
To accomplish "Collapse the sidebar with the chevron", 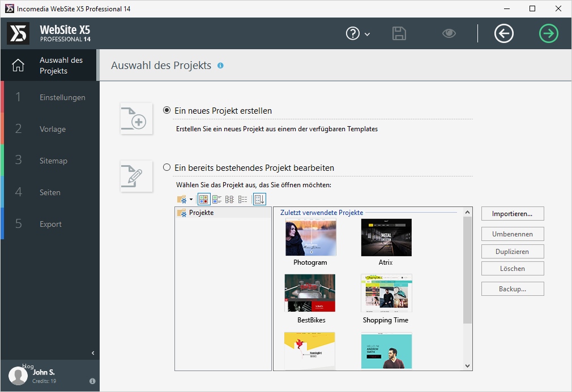I will pyautogui.click(x=93, y=352).
